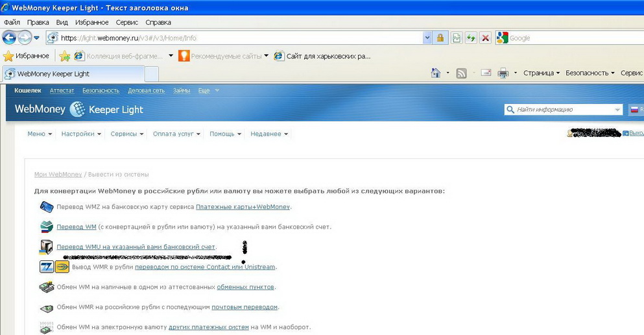The width and height of the screenshot is (644, 335).
Task: Open the Страница command bar menu
Action: (542, 73)
